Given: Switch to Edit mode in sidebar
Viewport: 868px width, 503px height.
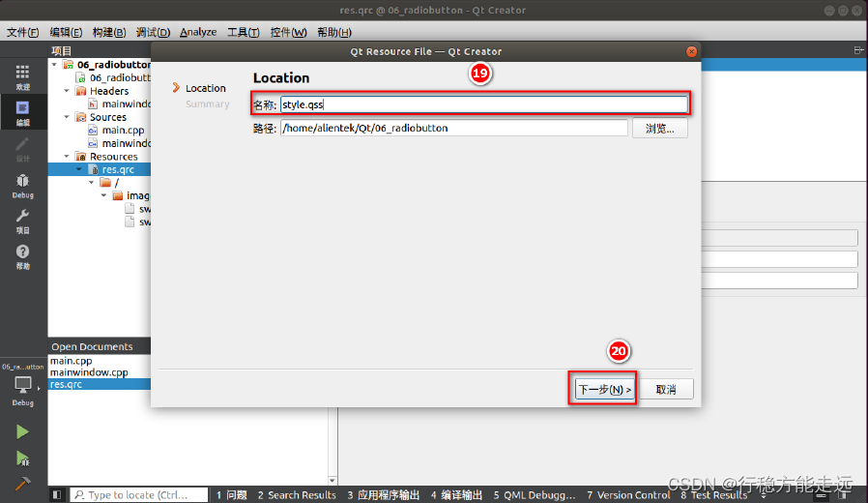Looking at the screenshot, I should 22,112.
